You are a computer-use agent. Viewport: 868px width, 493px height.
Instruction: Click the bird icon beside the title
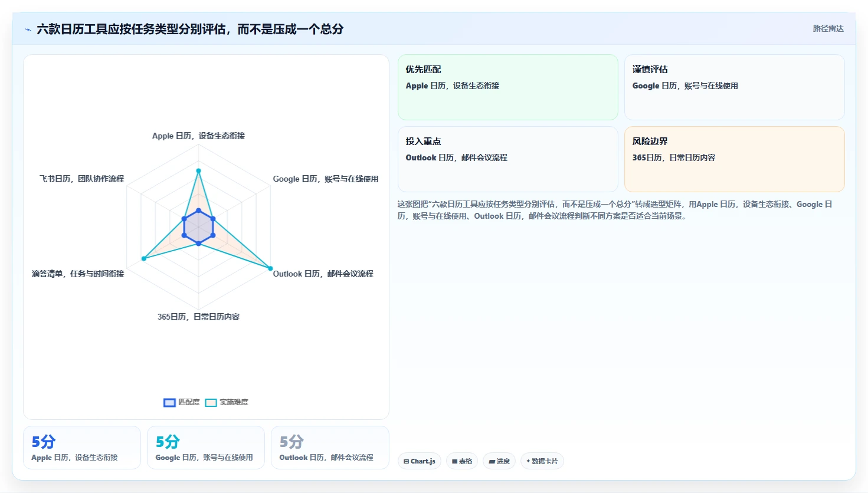(x=28, y=29)
